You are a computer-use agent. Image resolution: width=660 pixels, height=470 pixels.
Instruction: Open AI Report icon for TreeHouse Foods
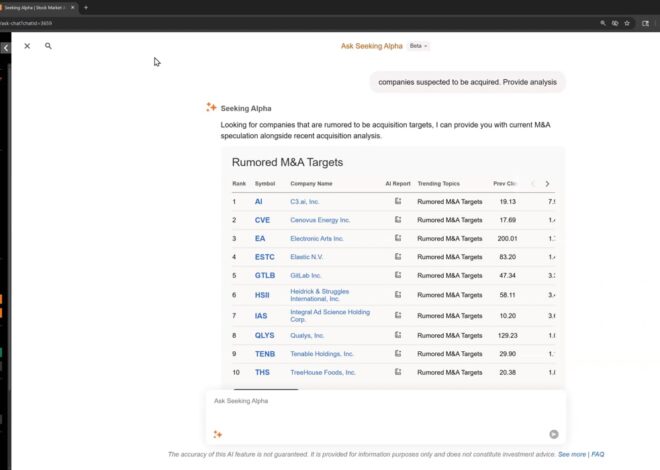pos(397,372)
